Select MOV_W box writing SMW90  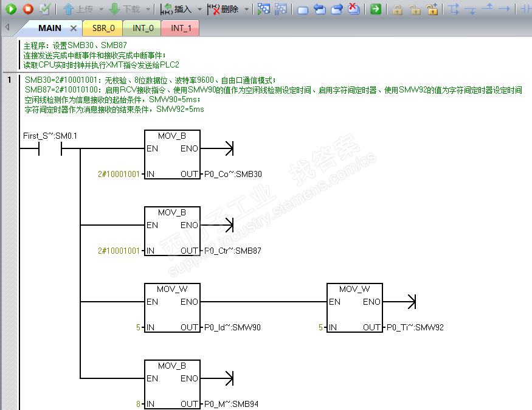tap(172, 308)
